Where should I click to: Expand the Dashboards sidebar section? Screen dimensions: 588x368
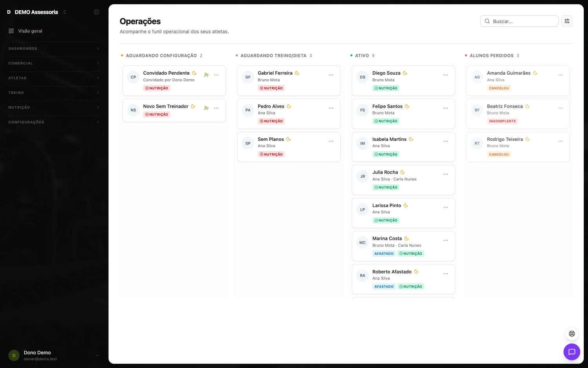point(54,49)
